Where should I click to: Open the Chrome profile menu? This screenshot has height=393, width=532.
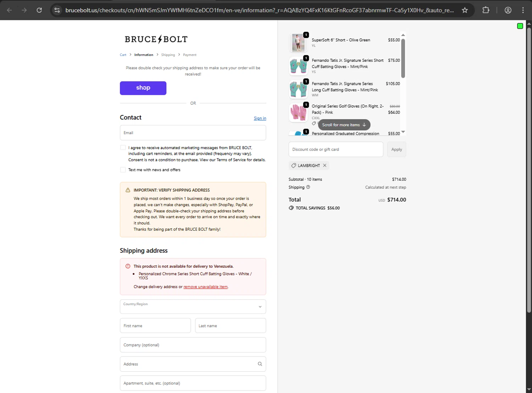coord(508,10)
